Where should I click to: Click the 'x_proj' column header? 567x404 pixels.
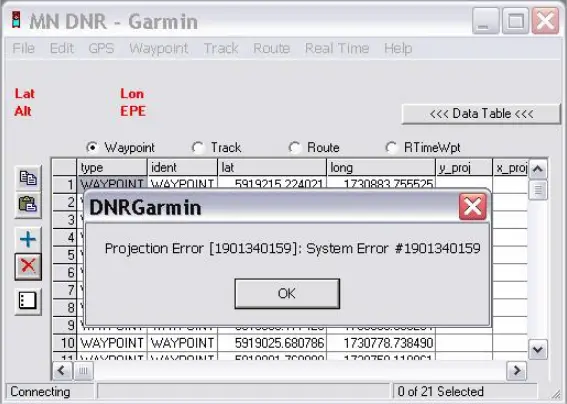[x=510, y=167]
